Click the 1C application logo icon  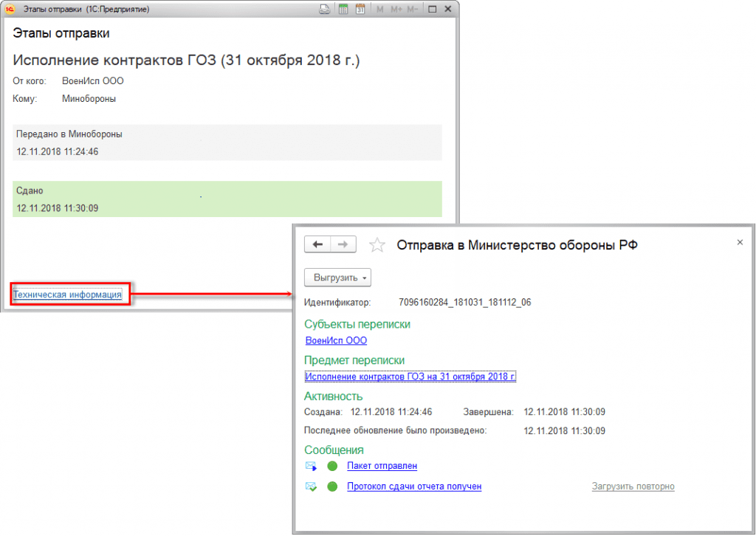coord(10,9)
